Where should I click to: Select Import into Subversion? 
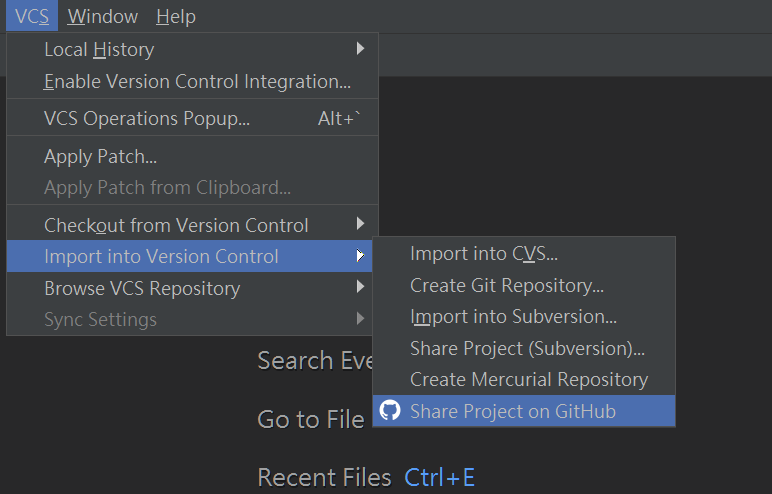513,317
